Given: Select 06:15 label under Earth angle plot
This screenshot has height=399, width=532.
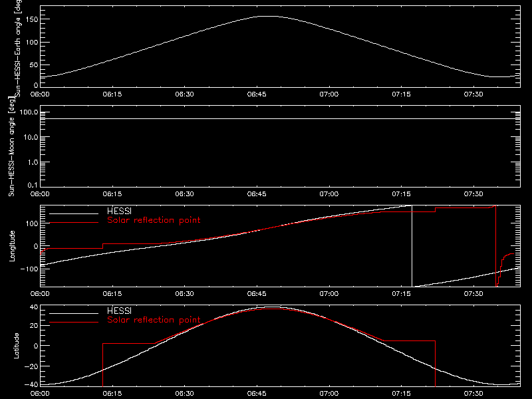Looking at the screenshot, I should point(112,94).
